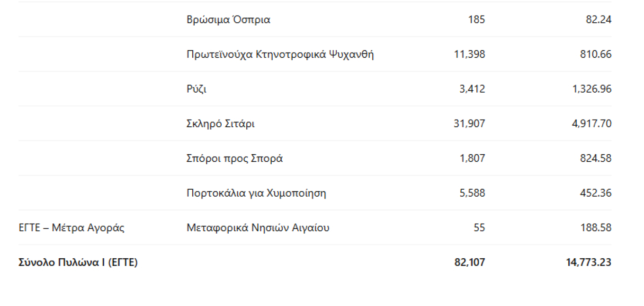Click the "Βρώσιμα Όσπρια" row label
Image resolution: width=644 pixels, height=306 pixels.
[x=228, y=20]
